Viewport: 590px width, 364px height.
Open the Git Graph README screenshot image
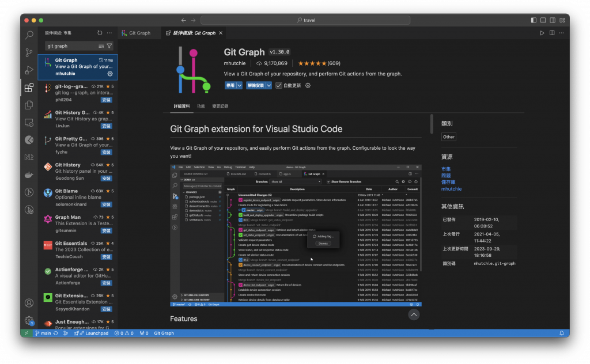[x=296, y=236]
